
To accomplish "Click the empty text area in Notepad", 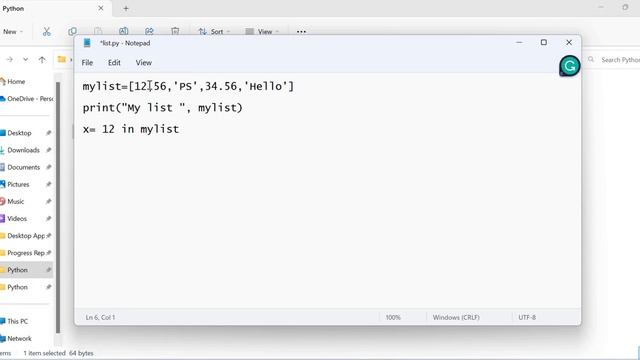I will [327, 220].
